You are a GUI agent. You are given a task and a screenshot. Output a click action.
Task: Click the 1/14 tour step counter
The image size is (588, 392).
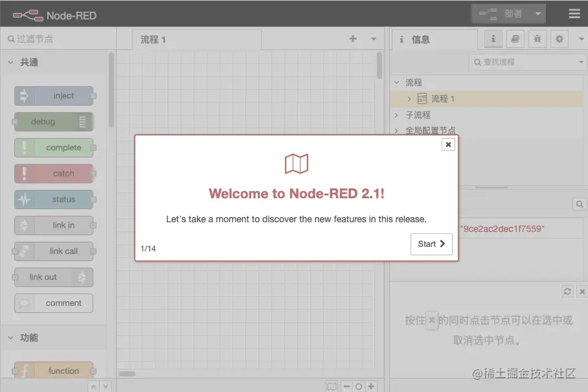pos(148,248)
